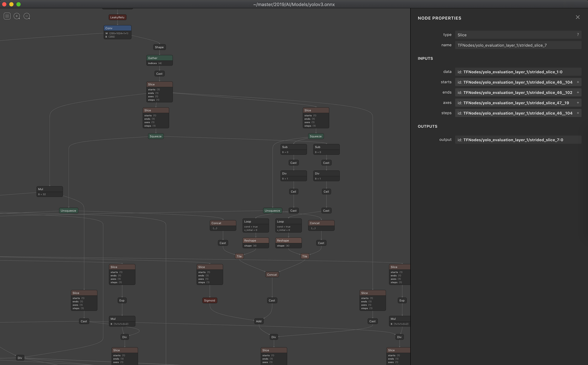Select the left Ceil node
This screenshot has width=588, height=365.
click(x=293, y=192)
